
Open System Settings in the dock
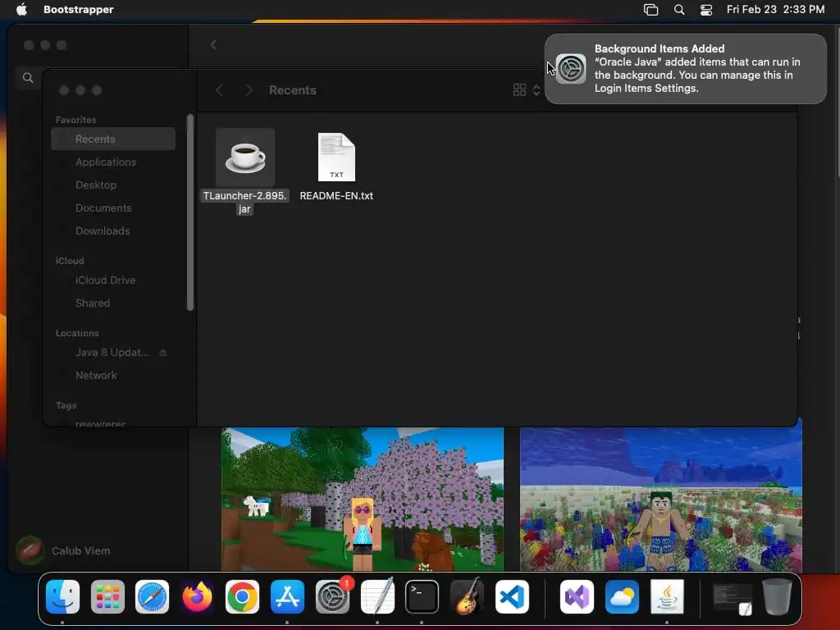pos(332,597)
